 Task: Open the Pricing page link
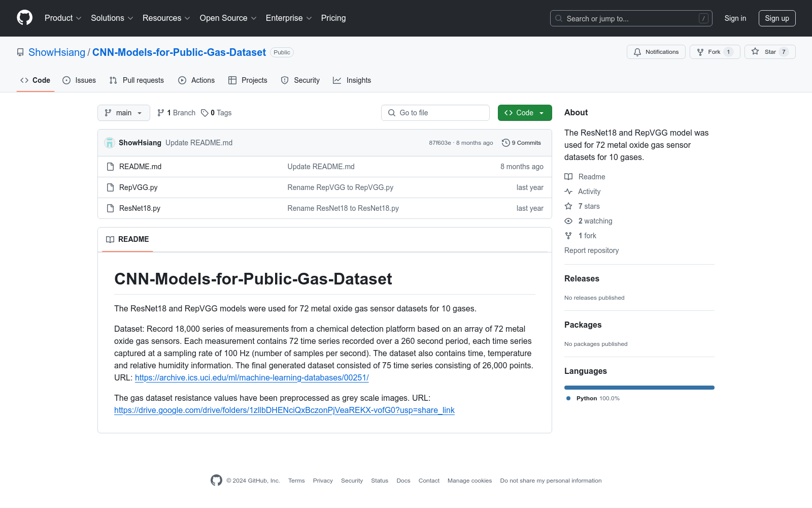[333, 18]
